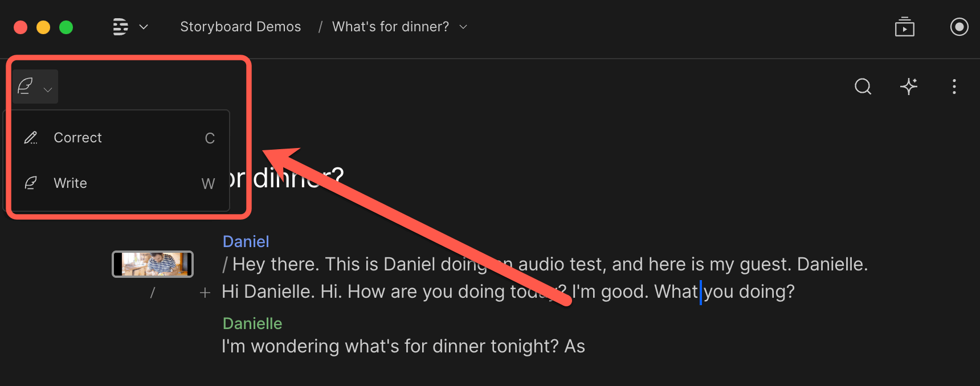Screen dimensions: 980x386
Task: Click the slash marker below the thumbnail
Action: pos(152,293)
